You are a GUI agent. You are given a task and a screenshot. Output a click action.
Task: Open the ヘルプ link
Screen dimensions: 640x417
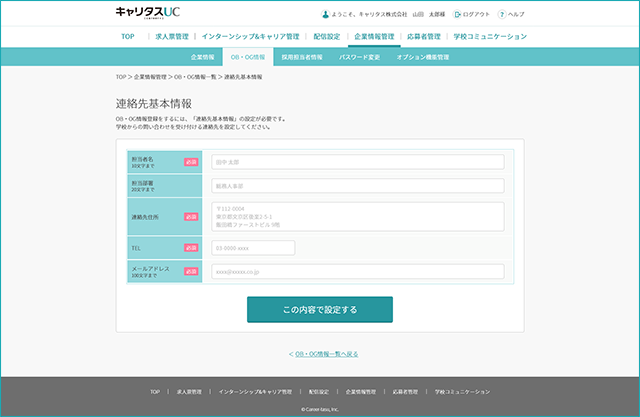[516, 14]
